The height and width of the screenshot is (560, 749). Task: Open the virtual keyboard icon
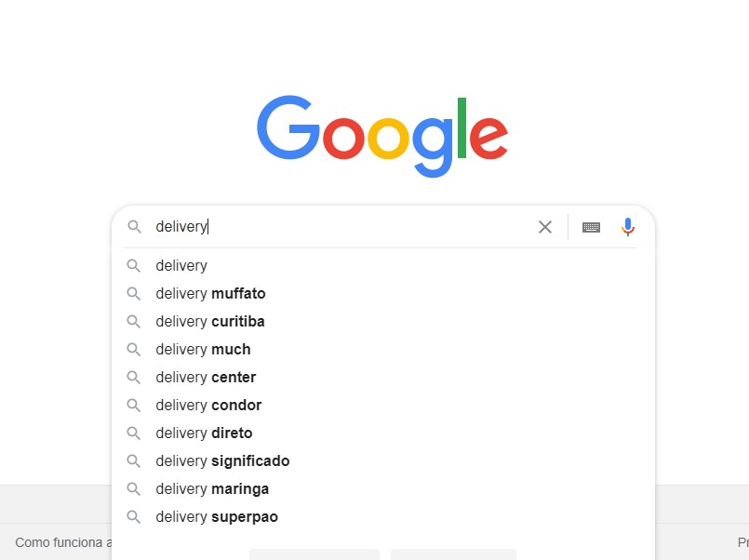591,226
